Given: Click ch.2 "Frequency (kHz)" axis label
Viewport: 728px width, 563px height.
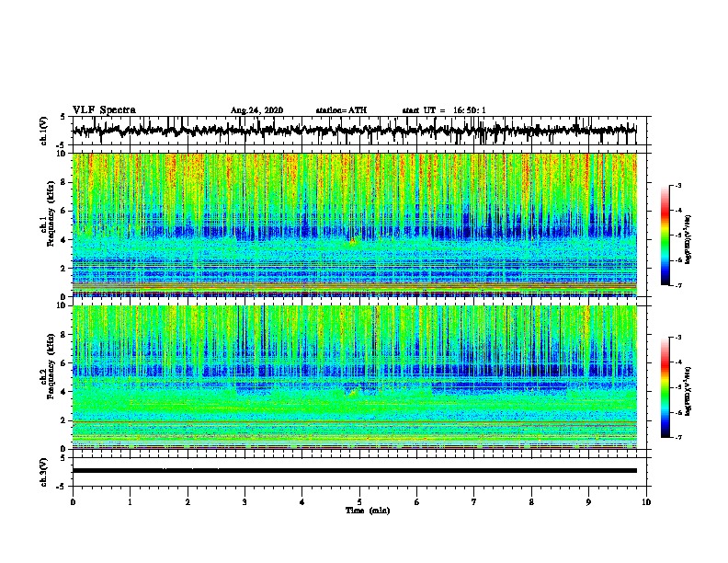Looking at the screenshot, I should click(51, 366).
